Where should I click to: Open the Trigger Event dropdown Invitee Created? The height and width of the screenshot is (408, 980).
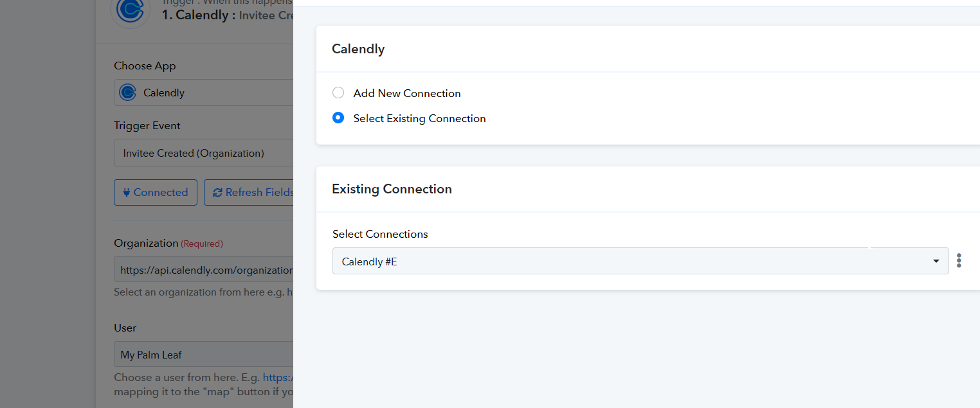click(x=203, y=153)
